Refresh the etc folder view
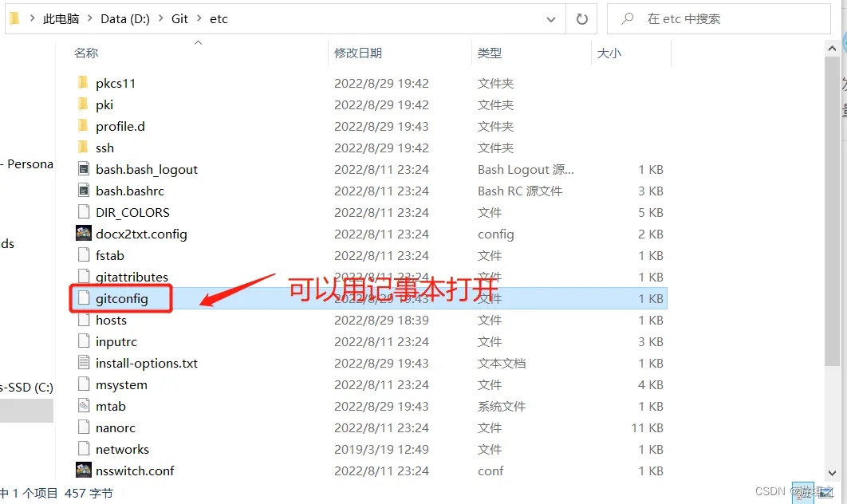 [x=581, y=19]
